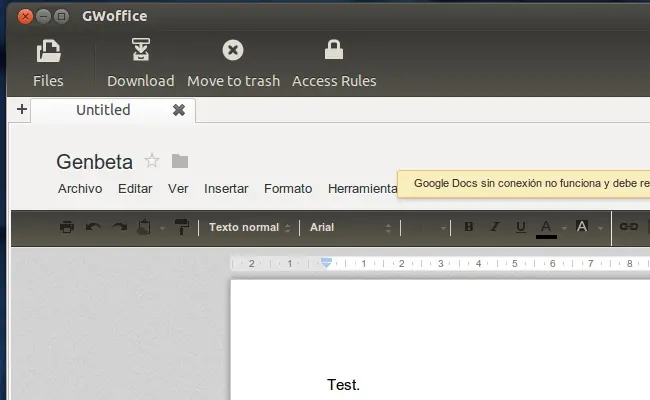
Task: Click the text color A button
Action: [546, 229]
